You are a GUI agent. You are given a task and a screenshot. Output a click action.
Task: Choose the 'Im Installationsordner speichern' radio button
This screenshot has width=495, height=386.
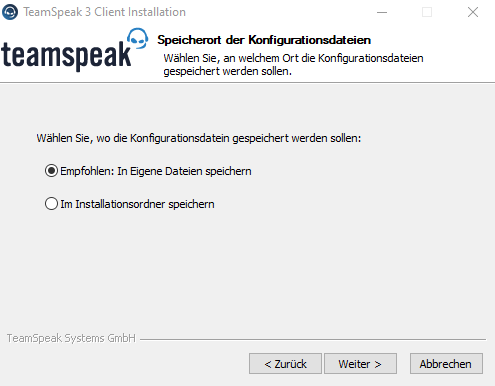click(52, 204)
